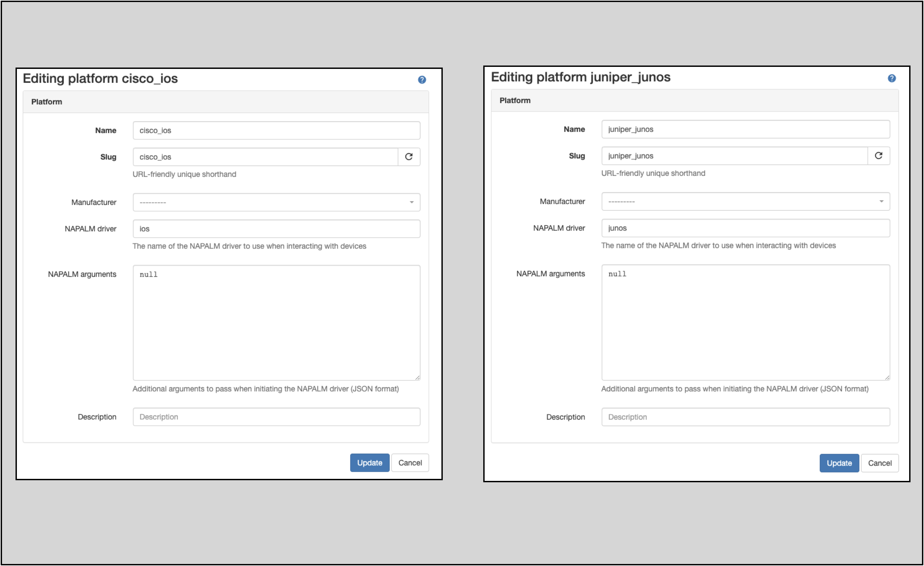This screenshot has width=924, height=566.
Task: Click Description field in cisco_ios form
Action: pos(276,417)
